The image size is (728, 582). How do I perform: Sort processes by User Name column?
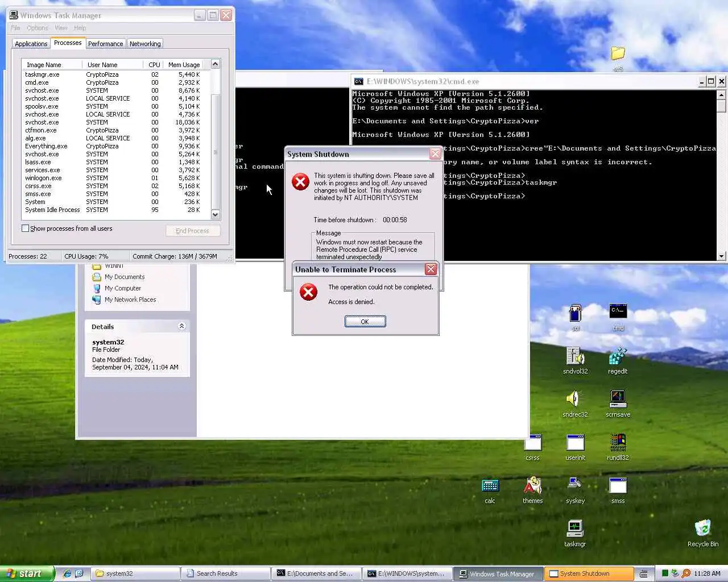pyautogui.click(x=113, y=65)
